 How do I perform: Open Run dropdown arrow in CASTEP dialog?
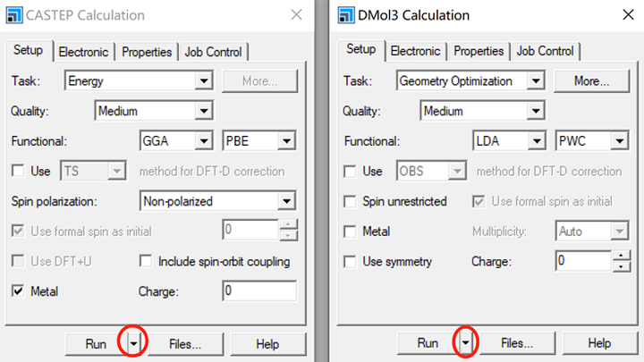pyautogui.click(x=134, y=343)
